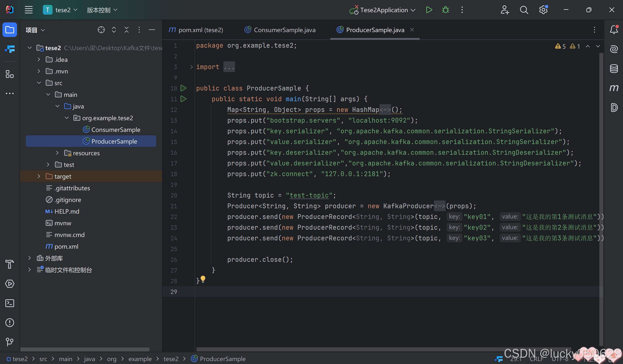Collapse the src folder
Image resolution: width=623 pixels, height=364 pixels.
tap(39, 83)
